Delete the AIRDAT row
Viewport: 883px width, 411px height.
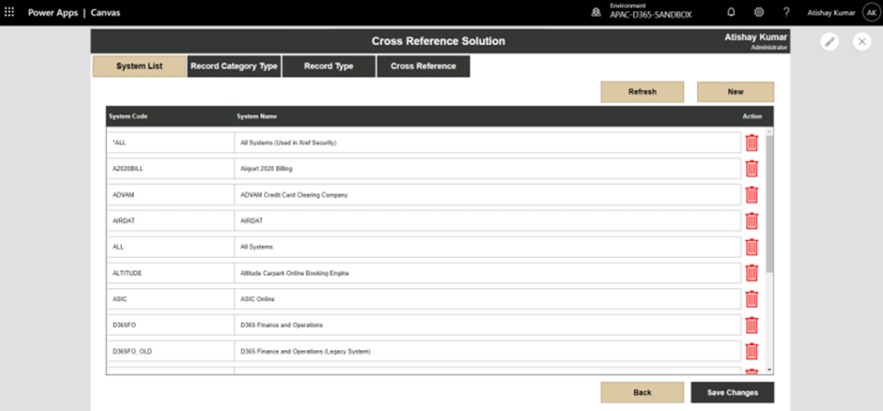pyautogui.click(x=752, y=221)
